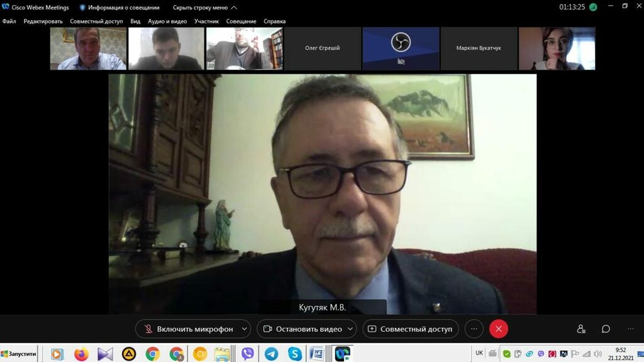Expand video options arrow next to Остановить видео
Image resolution: width=644 pixels, height=362 pixels.
[350, 329]
